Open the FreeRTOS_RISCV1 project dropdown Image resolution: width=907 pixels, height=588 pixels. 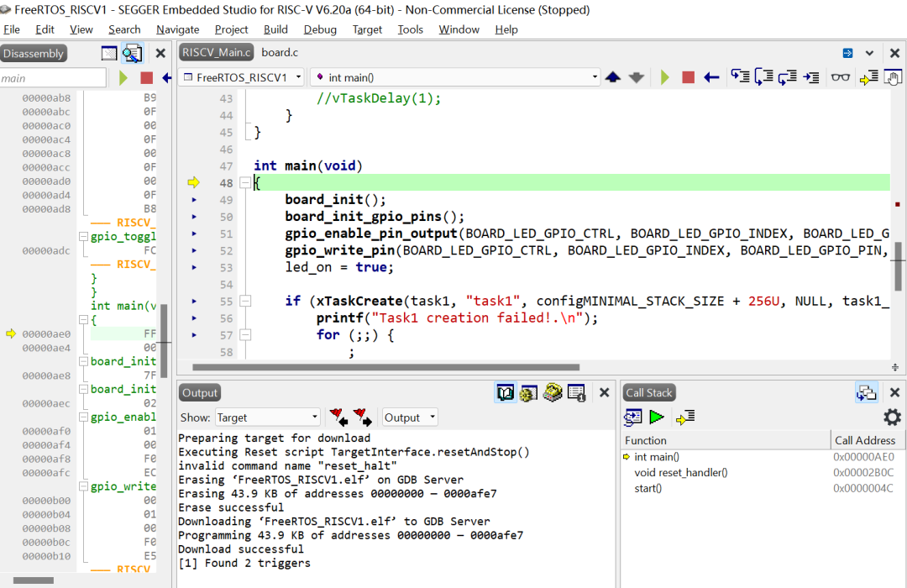pyautogui.click(x=244, y=77)
